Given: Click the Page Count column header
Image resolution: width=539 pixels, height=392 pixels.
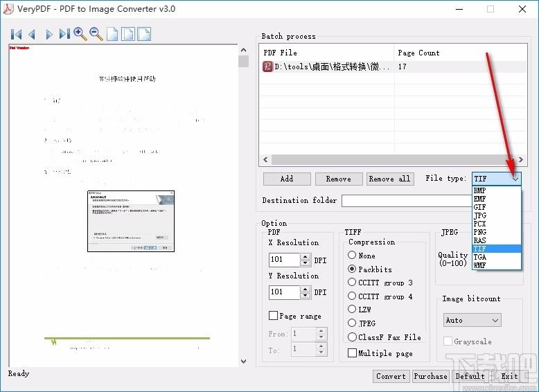Looking at the screenshot, I should [460, 53].
